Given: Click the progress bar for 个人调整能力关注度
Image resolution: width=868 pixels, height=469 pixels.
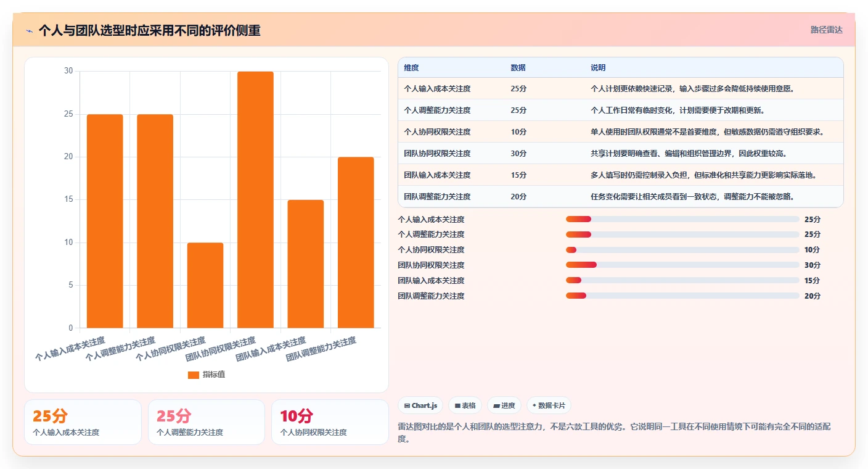Looking at the screenshot, I should [682, 234].
